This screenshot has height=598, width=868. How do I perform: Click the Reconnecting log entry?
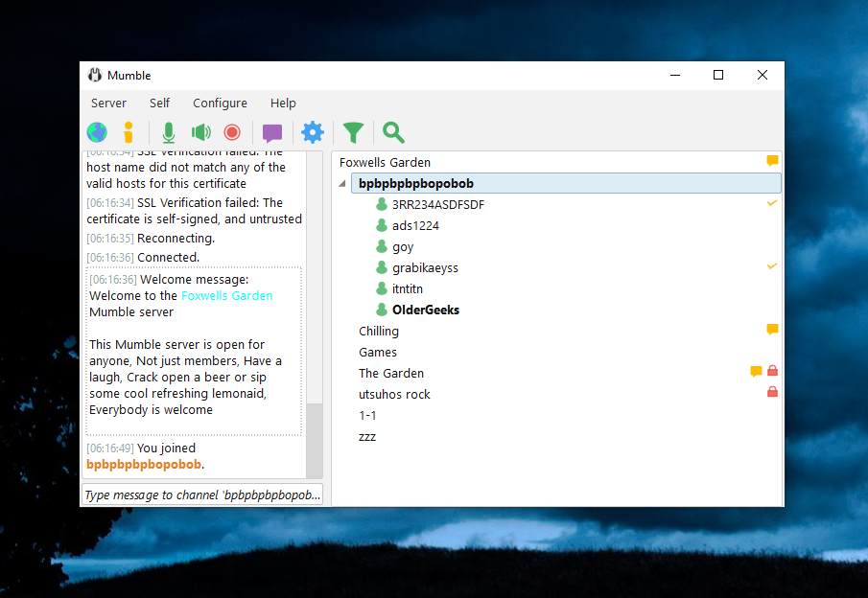[x=151, y=238]
